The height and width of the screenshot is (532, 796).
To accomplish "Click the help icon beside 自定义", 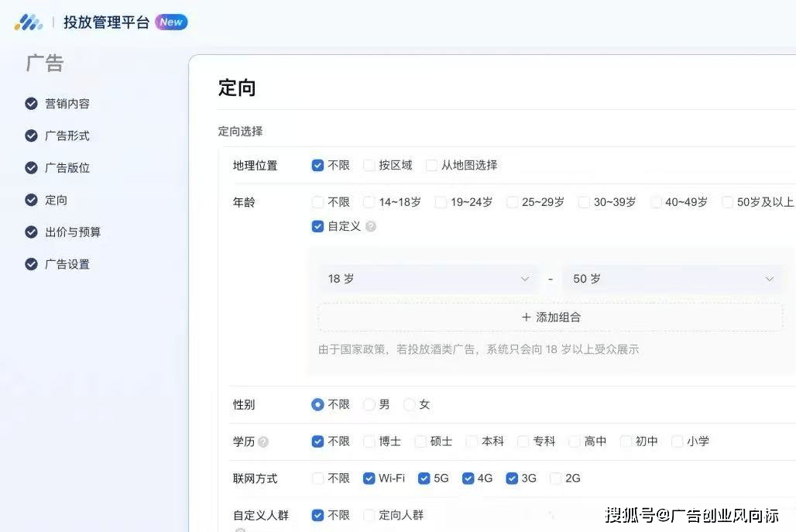I will click(x=371, y=227).
